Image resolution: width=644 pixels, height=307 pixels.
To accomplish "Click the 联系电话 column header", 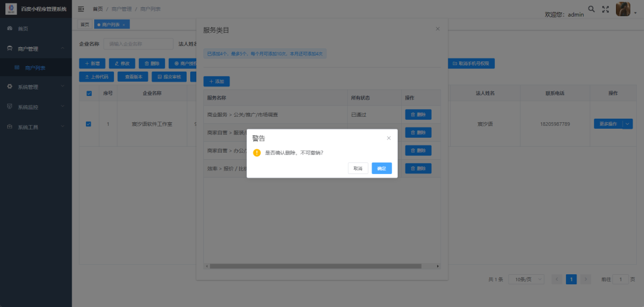I will point(555,93).
